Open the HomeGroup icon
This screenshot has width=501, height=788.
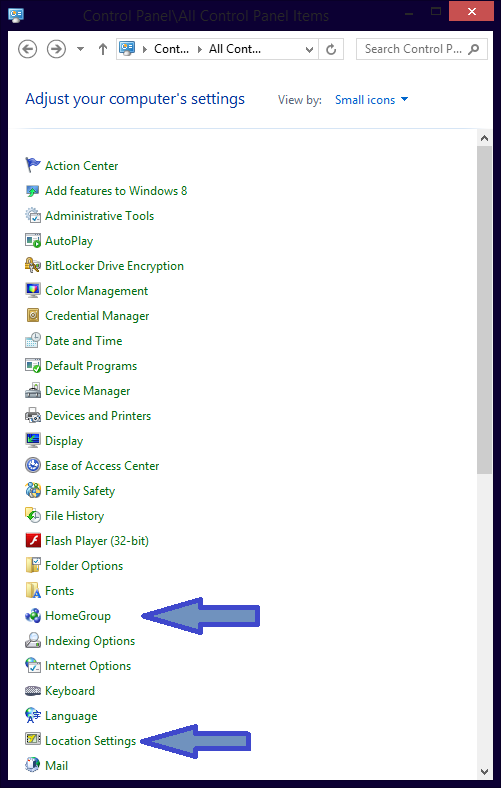coord(33,616)
